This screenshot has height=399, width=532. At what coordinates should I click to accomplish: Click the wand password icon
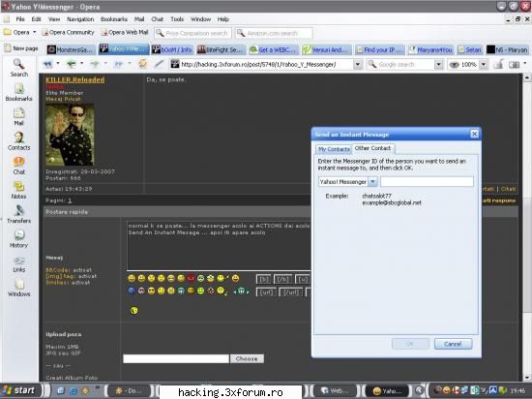(159, 64)
